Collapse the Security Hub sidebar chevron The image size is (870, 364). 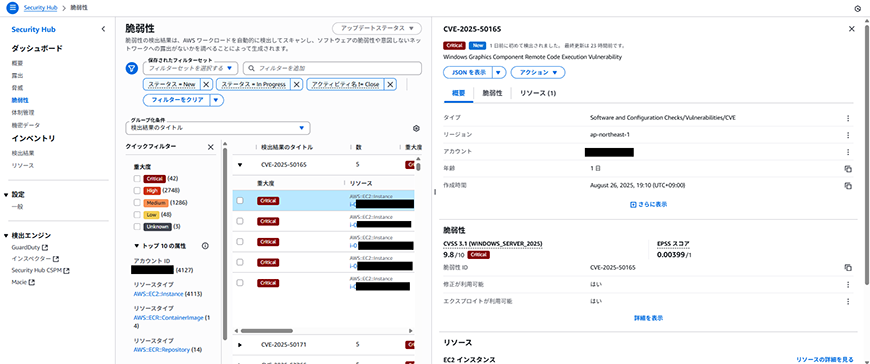103,29
